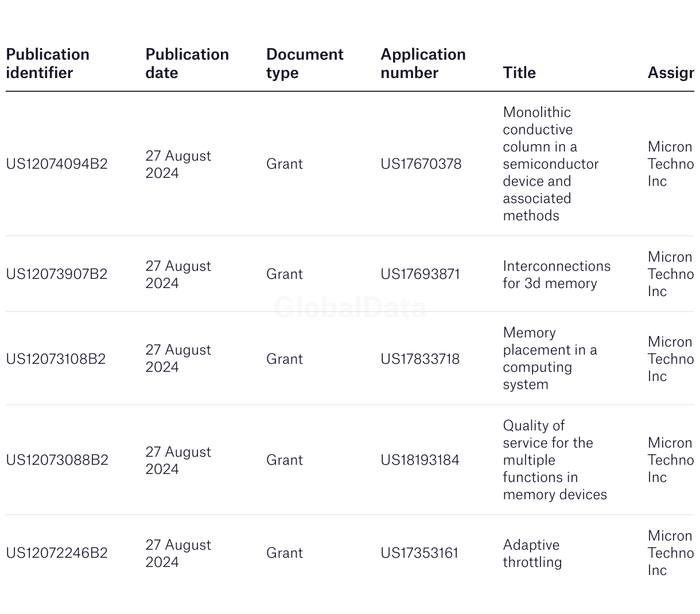Click application number US17670378

pyautogui.click(x=421, y=164)
